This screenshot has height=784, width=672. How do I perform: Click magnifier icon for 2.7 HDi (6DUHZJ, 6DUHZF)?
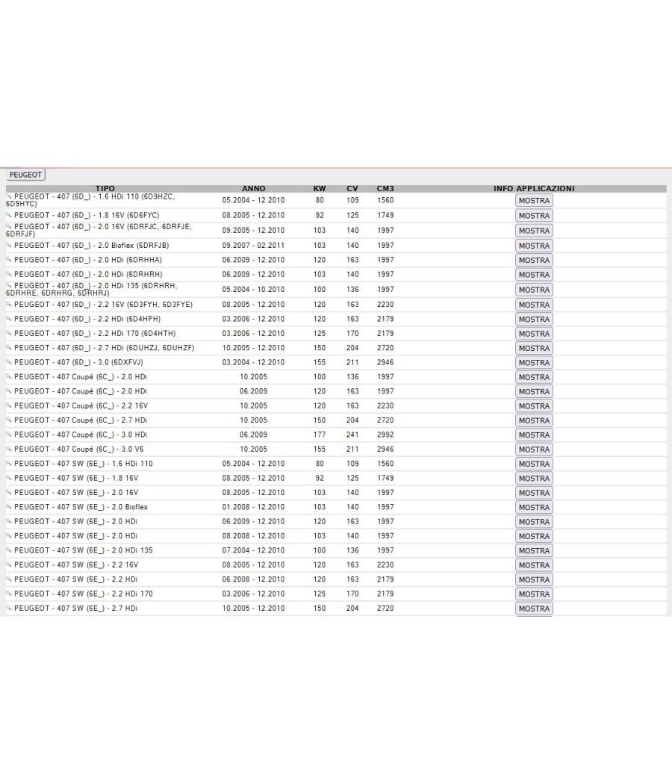(x=9, y=347)
